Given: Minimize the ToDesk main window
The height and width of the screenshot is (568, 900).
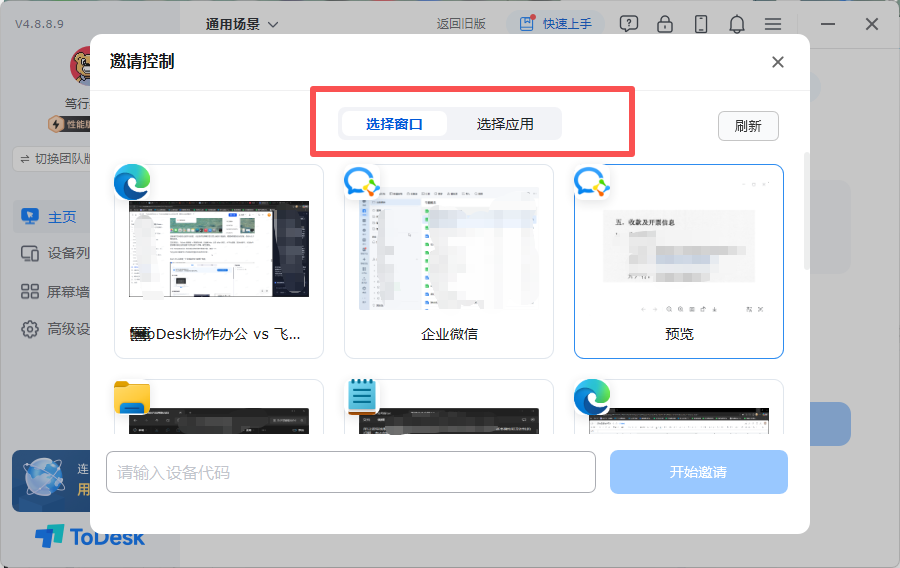Looking at the screenshot, I should 828,24.
